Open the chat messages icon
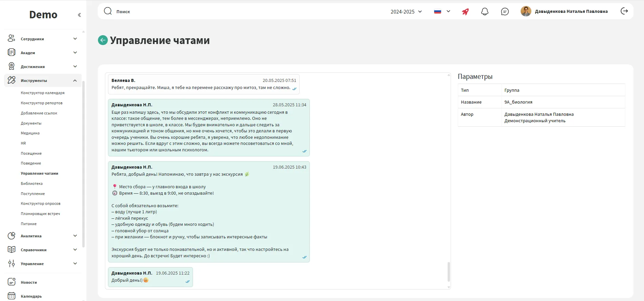Viewport: 644px width, 301px height. (505, 12)
